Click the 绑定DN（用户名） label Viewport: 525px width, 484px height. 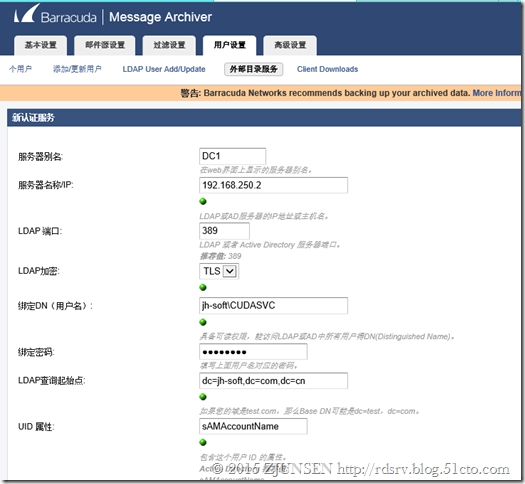55,306
